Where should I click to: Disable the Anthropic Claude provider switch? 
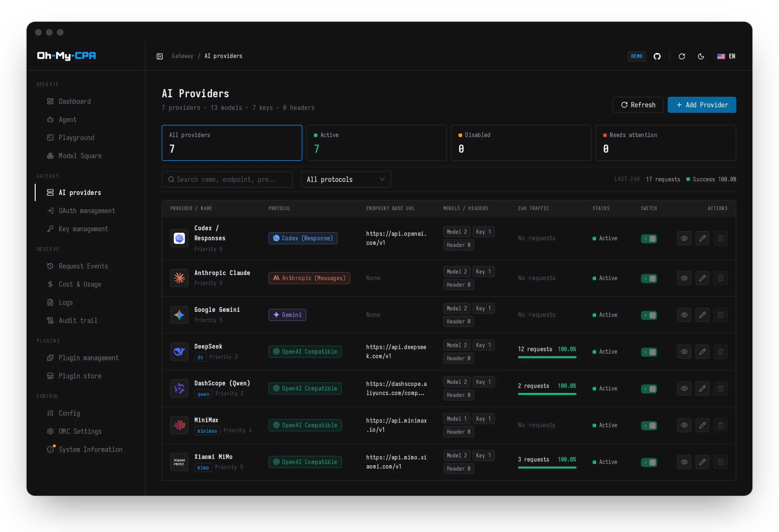coord(649,278)
